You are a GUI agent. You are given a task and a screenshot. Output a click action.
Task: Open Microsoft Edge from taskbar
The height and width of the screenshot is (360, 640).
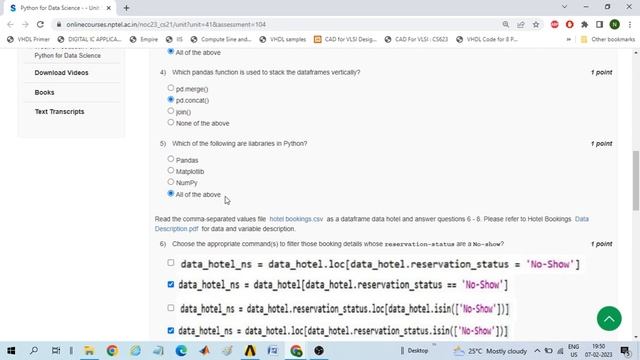coord(181,351)
